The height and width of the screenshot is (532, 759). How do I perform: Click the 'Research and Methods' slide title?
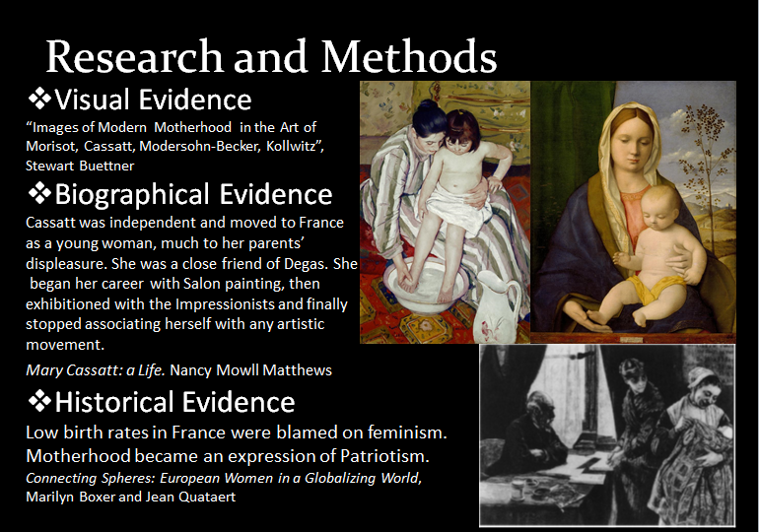pyautogui.click(x=271, y=56)
